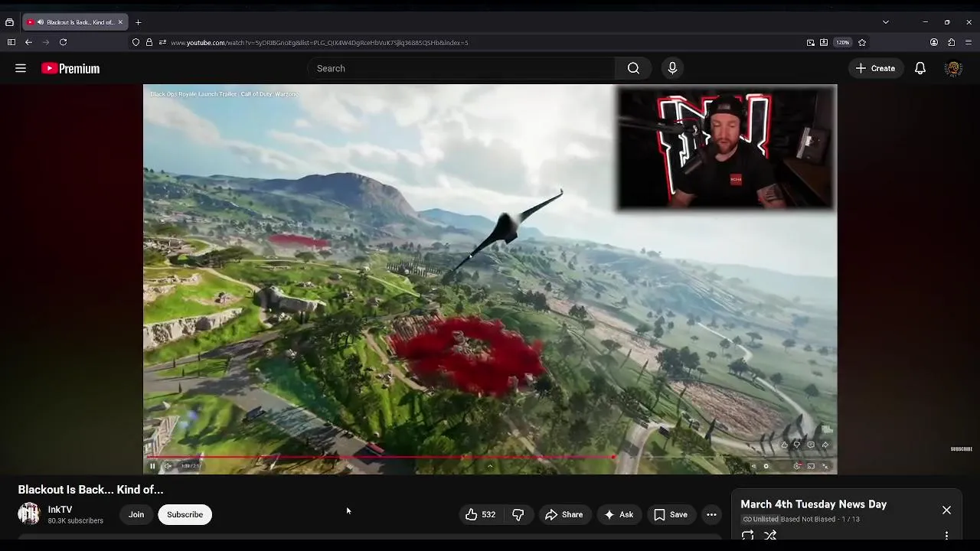The width and height of the screenshot is (980, 551).
Task: Share this video
Action: (x=564, y=515)
